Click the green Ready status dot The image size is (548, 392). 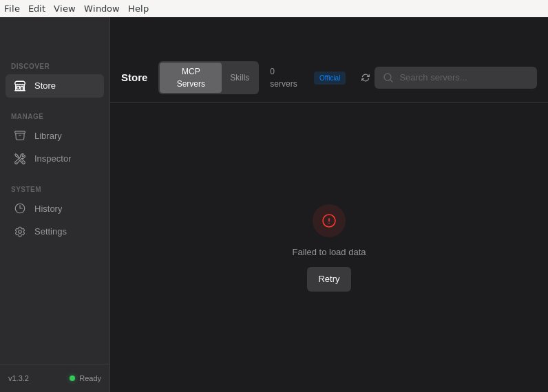click(72, 378)
